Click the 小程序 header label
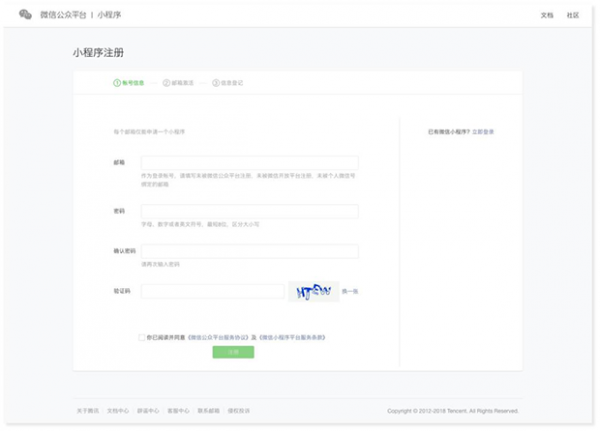The width and height of the screenshot is (600, 431). coord(109,15)
